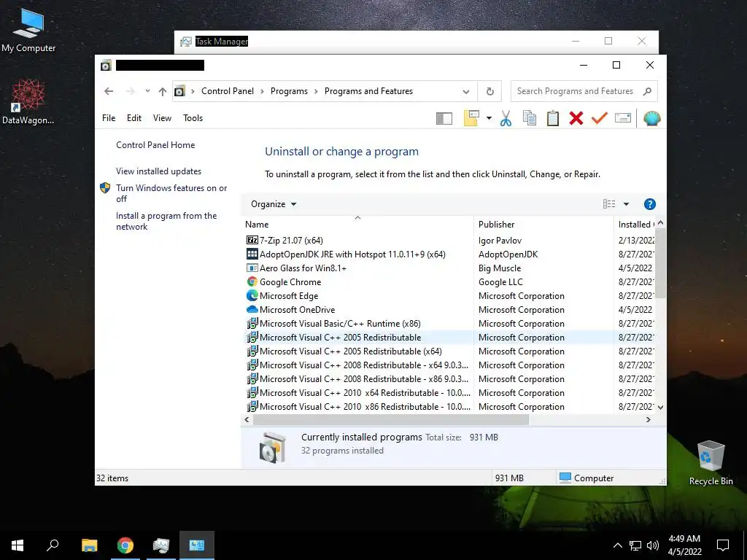Open the View menu
Viewport: 747px width, 560px height.
click(x=162, y=118)
